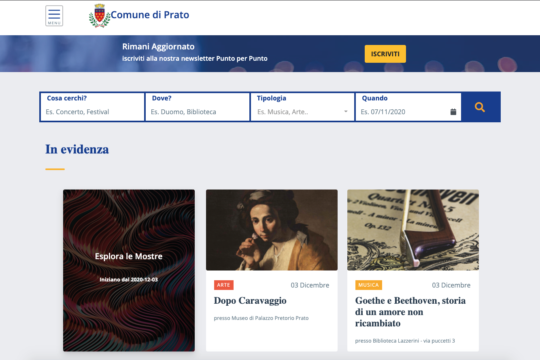The width and height of the screenshot is (540, 360).
Task: Click the ISCRIVITI newsletter button
Action: point(385,54)
